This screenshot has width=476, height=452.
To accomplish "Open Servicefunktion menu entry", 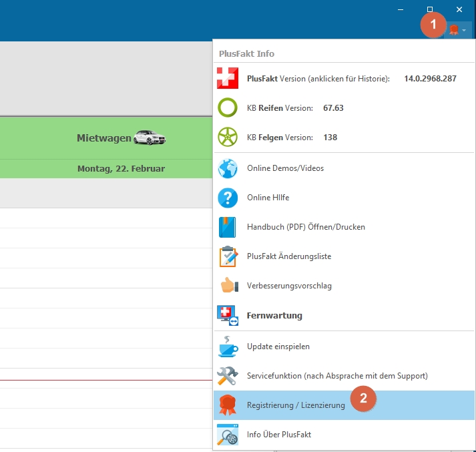I will [x=344, y=376].
